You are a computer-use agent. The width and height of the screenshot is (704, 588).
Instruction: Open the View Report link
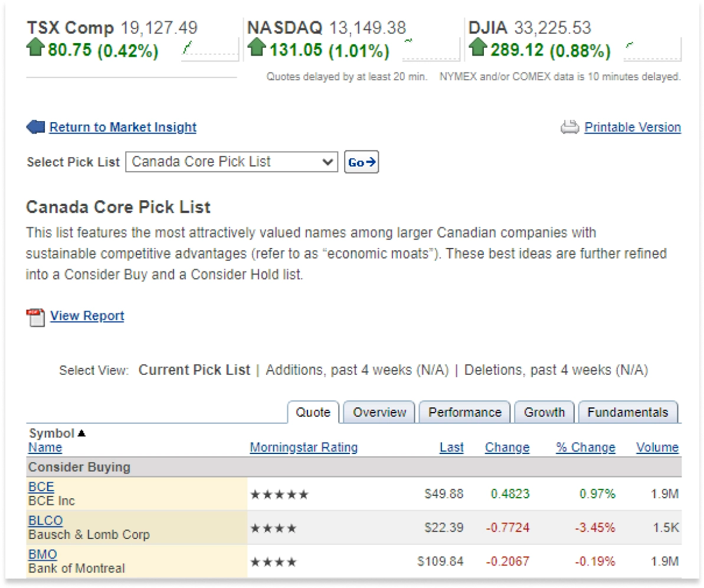pos(87,316)
